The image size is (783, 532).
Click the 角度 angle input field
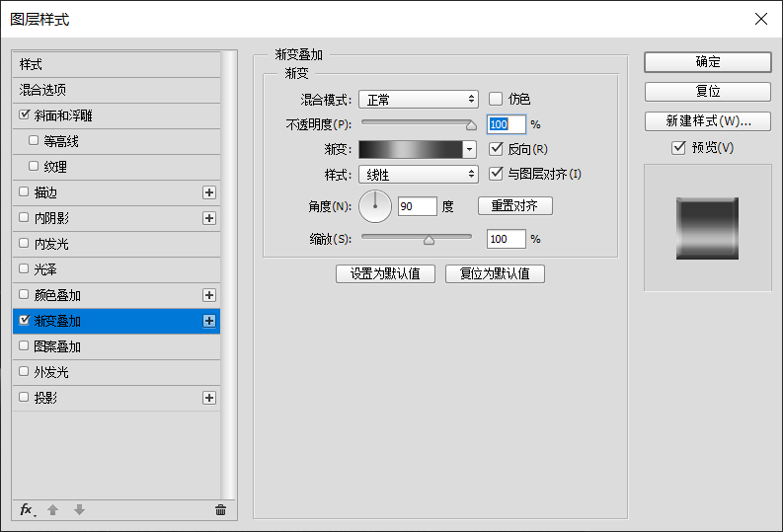tap(417, 206)
